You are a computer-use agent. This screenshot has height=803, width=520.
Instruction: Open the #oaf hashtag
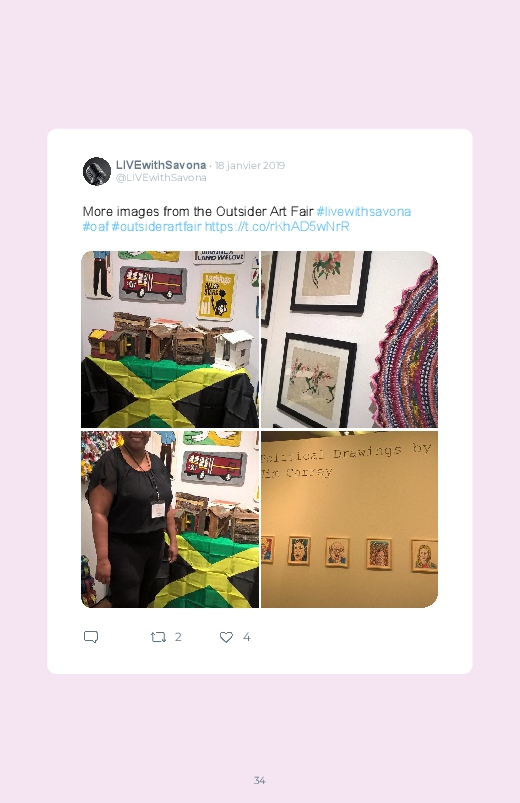pos(95,226)
